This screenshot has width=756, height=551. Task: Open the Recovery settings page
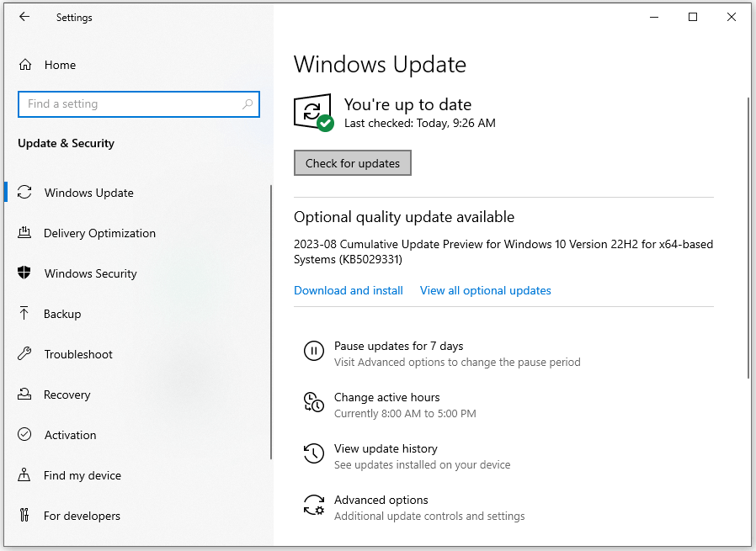click(67, 395)
